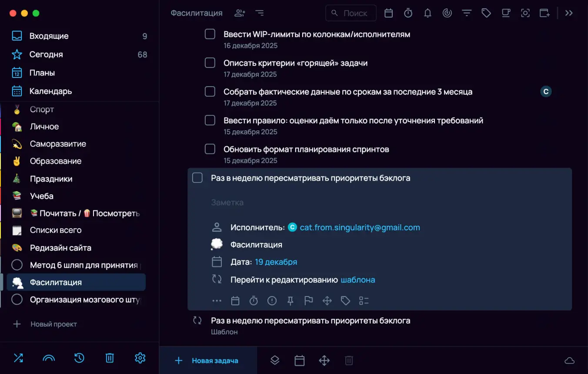Collapse the task panel with the double chevron

(x=569, y=13)
